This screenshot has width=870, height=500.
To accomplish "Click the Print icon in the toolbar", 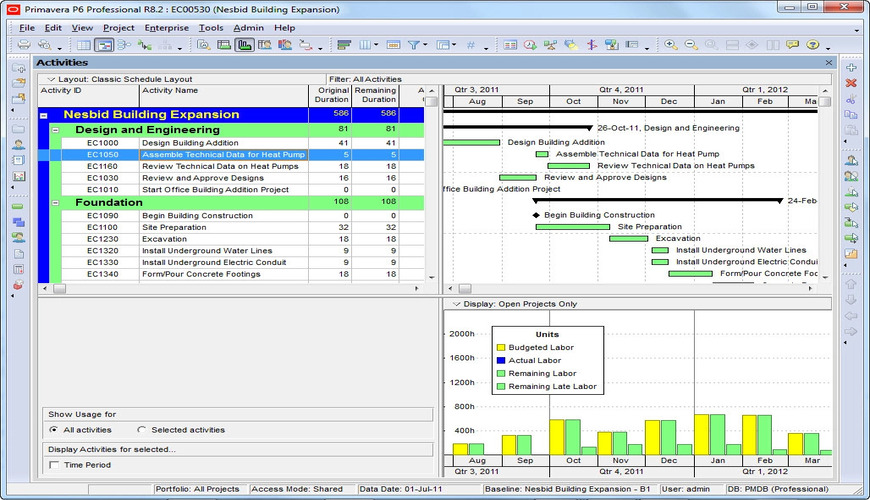I will click(23, 45).
